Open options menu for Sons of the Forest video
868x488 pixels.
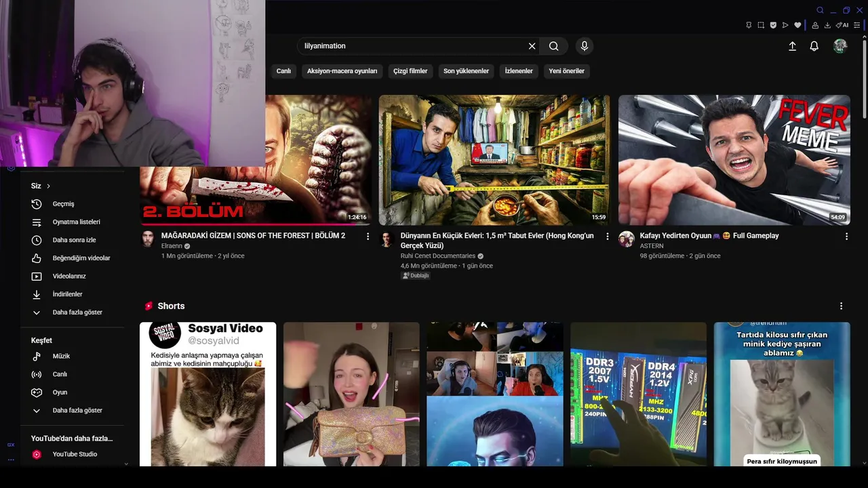click(x=368, y=237)
